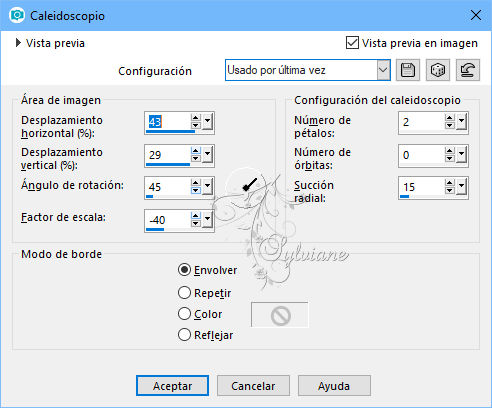Click the reset to default arrow icon
Viewport: 492px width, 408px height.
(x=468, y=70)
